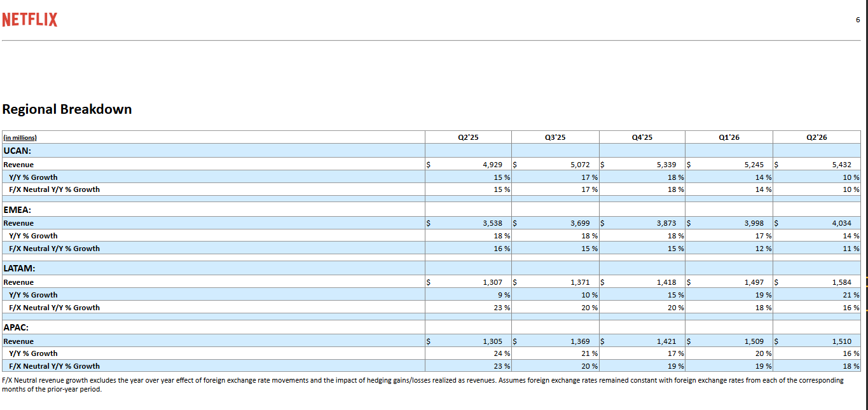Click APAC Q2'26 revenue value 1,510
This screenshot has height=410, width=868.
pyautogui.click(x=841, y=341)
